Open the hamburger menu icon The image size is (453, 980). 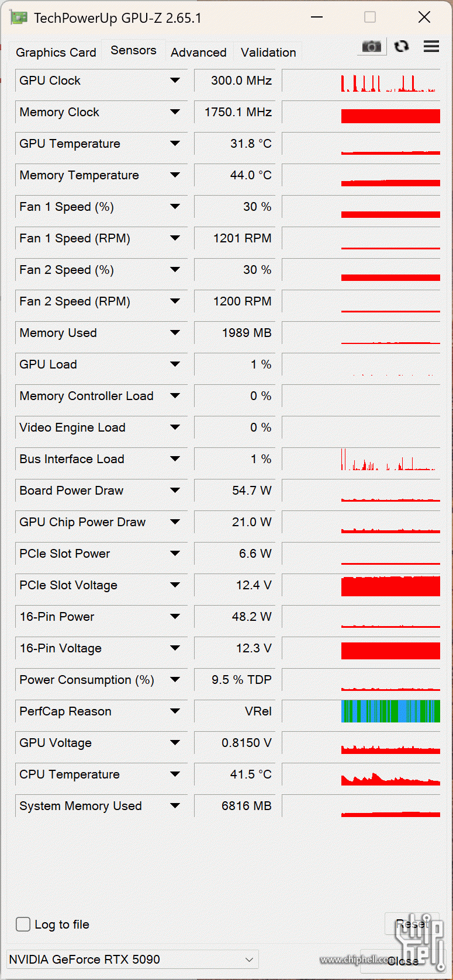pyautogui.click(x=431, y=46)
